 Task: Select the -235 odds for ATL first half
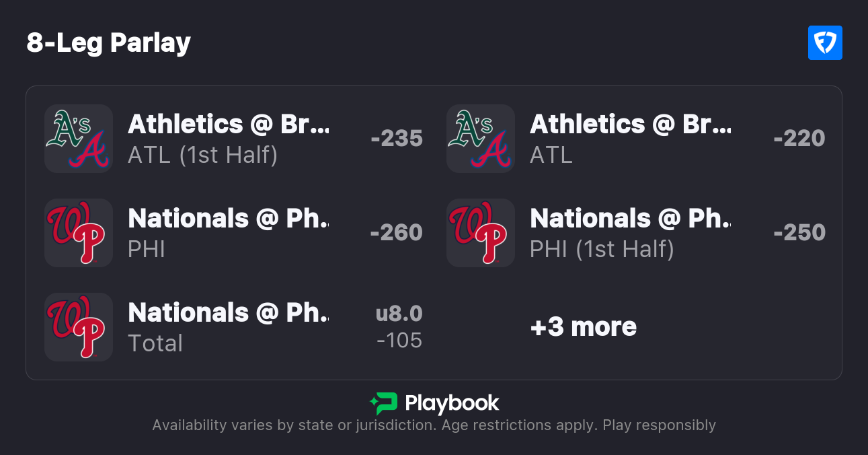pos(397,139)
